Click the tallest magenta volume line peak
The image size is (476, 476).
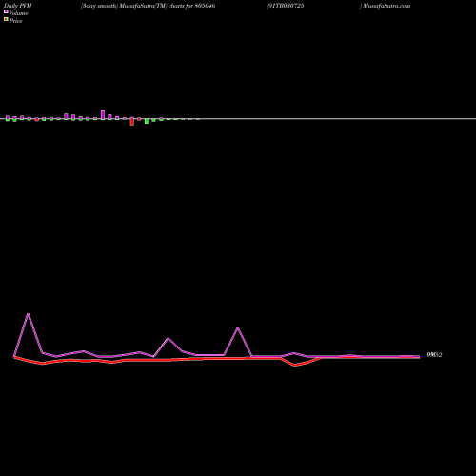(28, 314)
